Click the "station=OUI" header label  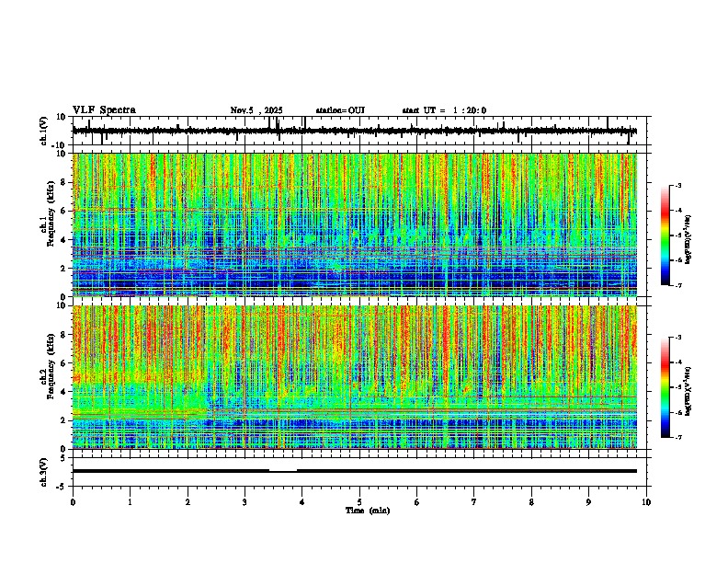pyautogui.click(x=340, y=110)
